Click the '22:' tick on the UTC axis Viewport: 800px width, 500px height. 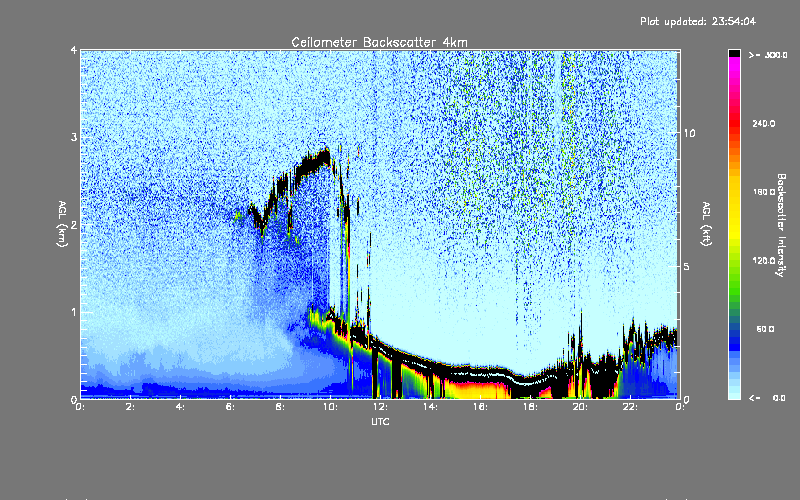(x=630, y=407)
